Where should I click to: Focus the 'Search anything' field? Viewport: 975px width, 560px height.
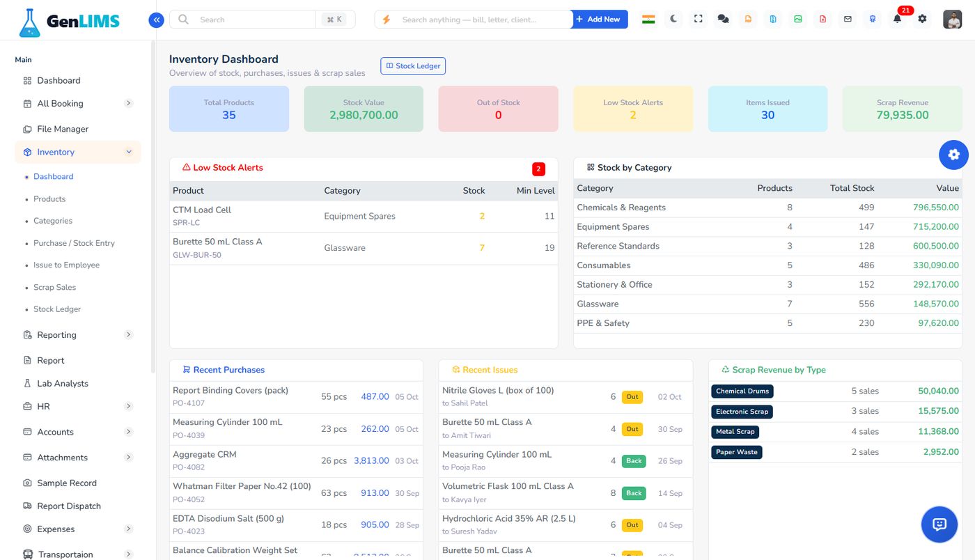pyautogui.click(x=474, y=20)
